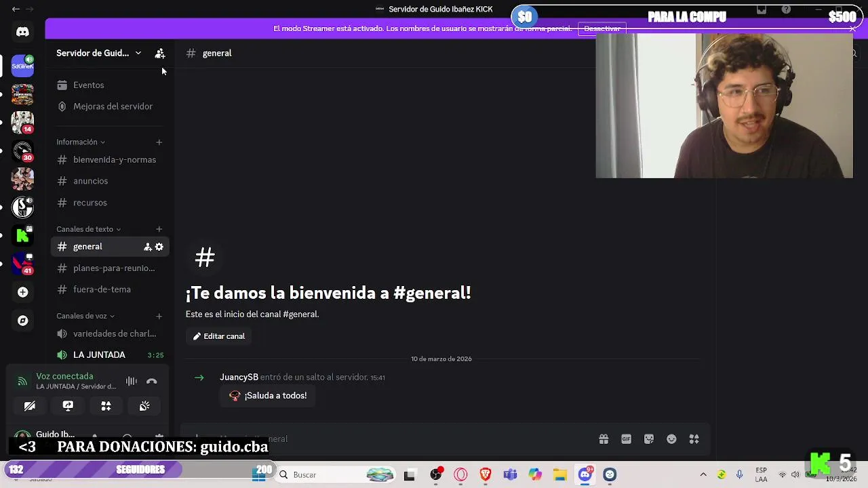Open Brave browser from taskbar
The width and height of the screenshot is (868, 488).
tap(486, 474)
